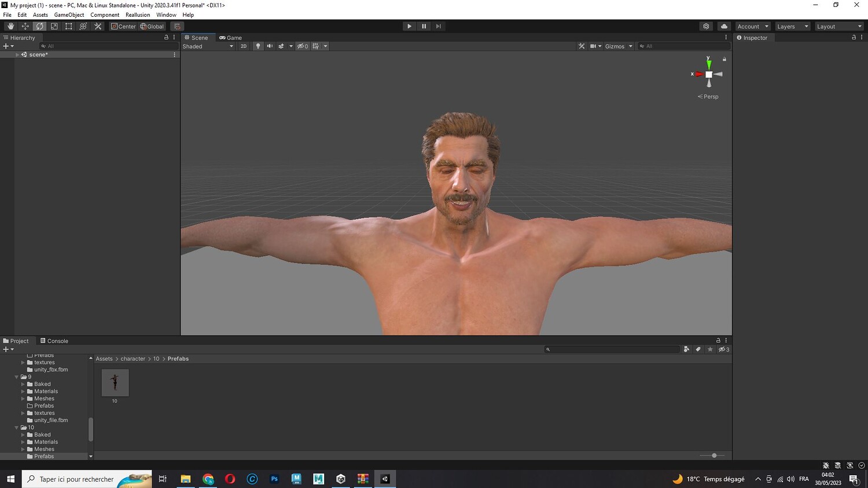Select the prefab thumbnail named 10
868x488 pixels.
tap(115, 383)
